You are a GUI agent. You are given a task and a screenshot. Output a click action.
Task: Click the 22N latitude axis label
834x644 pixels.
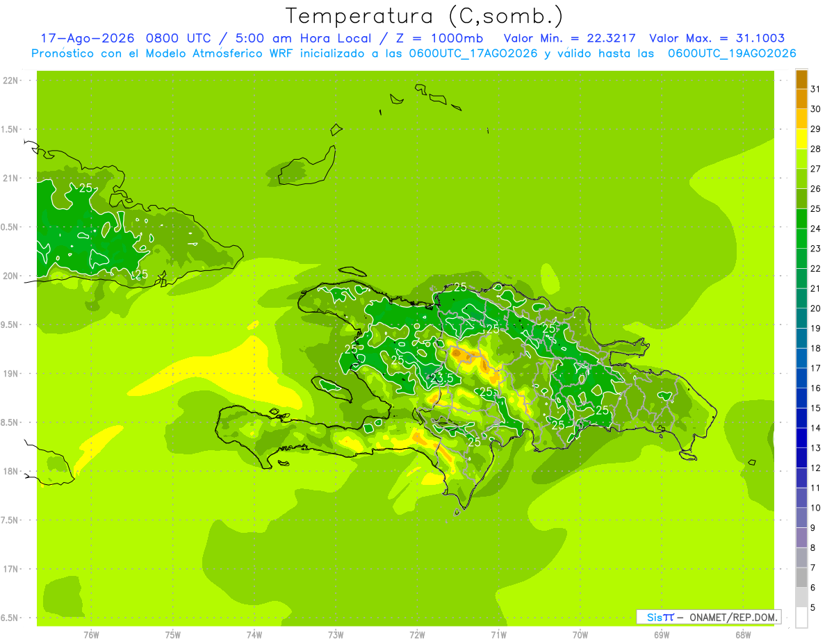[10, 81]
